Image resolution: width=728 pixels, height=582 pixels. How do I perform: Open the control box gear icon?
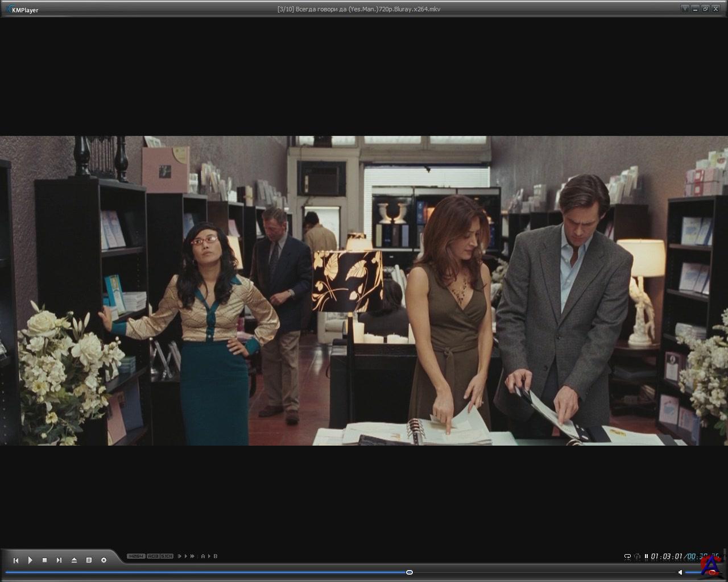(x=104, y=560)
